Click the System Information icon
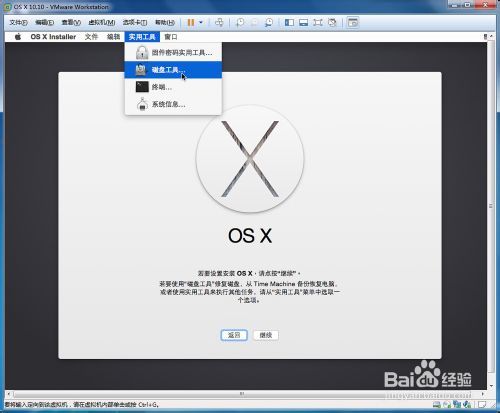This screenshot has width=500, height=413. click(142, 104)
